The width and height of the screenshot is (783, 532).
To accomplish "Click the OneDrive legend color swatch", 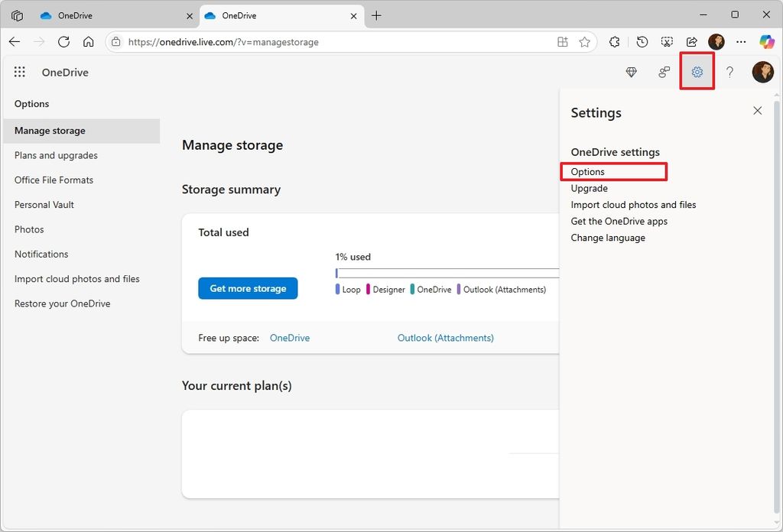I will [412, 289].
